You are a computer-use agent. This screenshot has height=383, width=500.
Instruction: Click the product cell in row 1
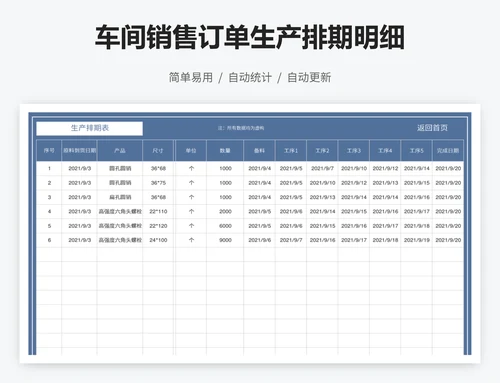tap(120, 168)
